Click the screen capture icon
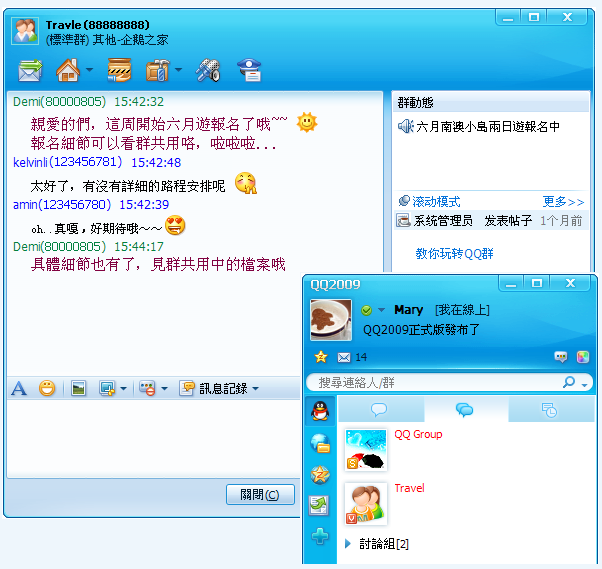This screenshot has width=602, height=569. tap(107, 389)
